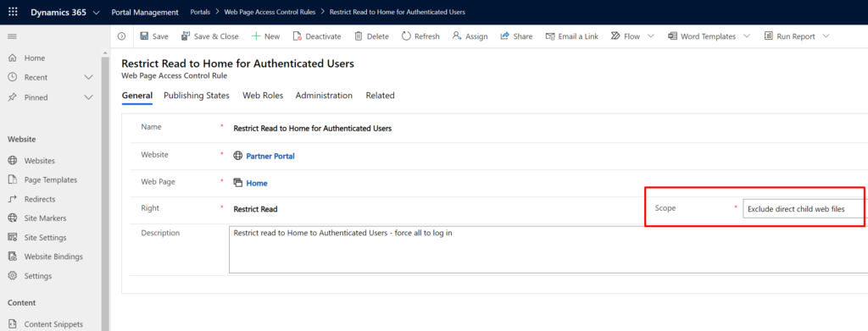The width and height of the screenshot is (868, 331).
Task: Click into the Description text box
Action: pos(548,249)
